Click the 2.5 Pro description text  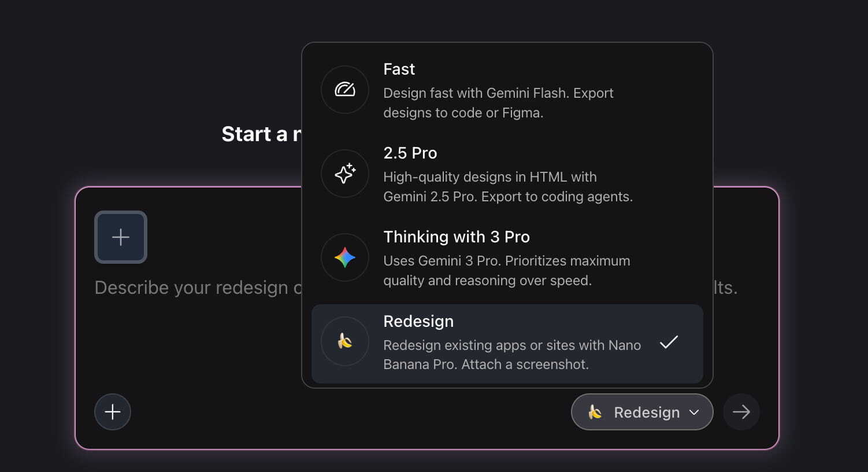pos(508,187)
